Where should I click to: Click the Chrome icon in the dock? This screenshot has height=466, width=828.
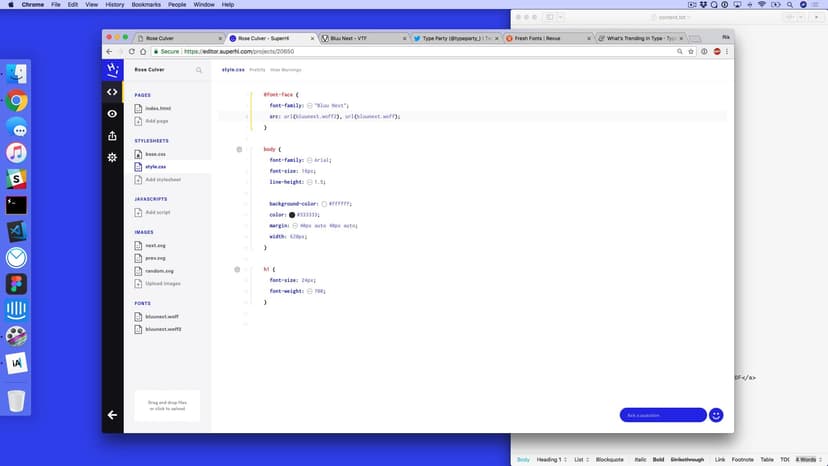16,100
